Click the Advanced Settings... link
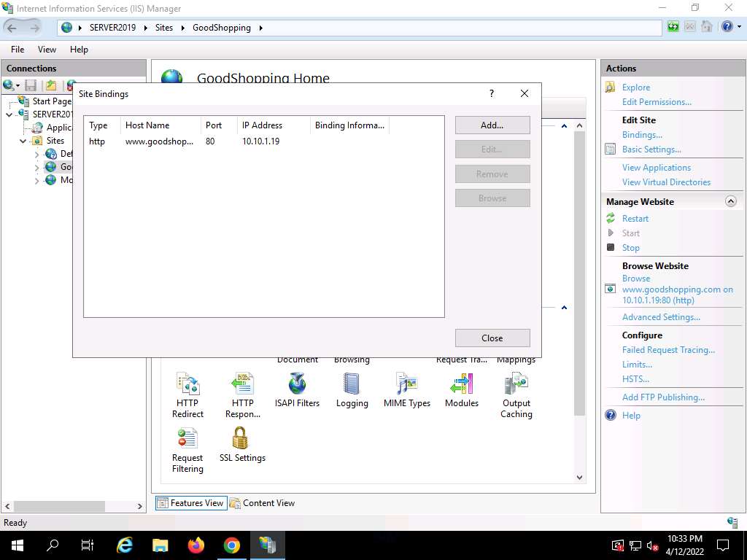This screenshot has height=560, width=747. click(660, 317)
